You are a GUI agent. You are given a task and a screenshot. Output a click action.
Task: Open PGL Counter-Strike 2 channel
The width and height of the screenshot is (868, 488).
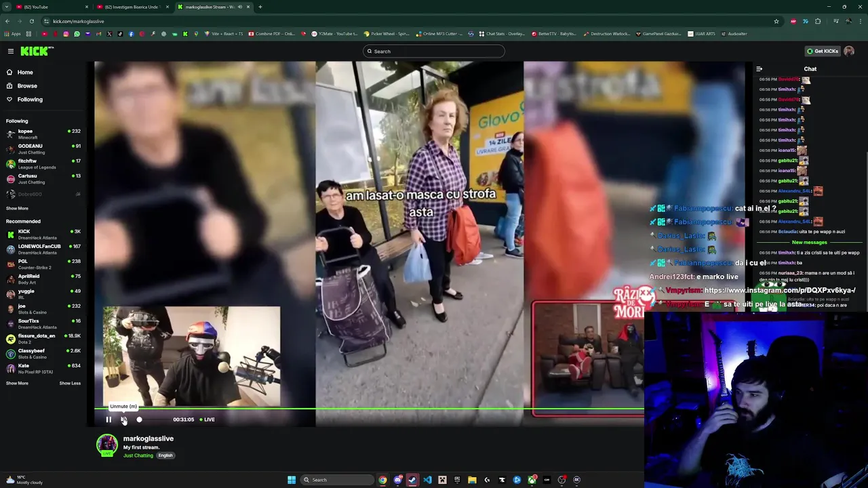(x=43, y=264)
